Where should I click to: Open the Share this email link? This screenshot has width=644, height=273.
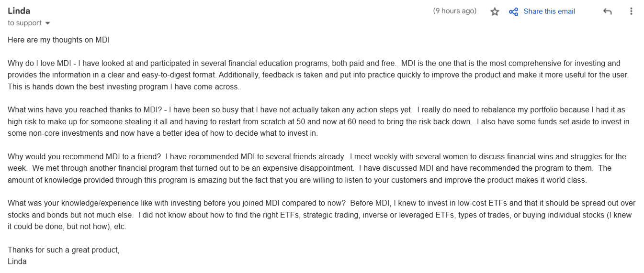(x=549, y=11)
